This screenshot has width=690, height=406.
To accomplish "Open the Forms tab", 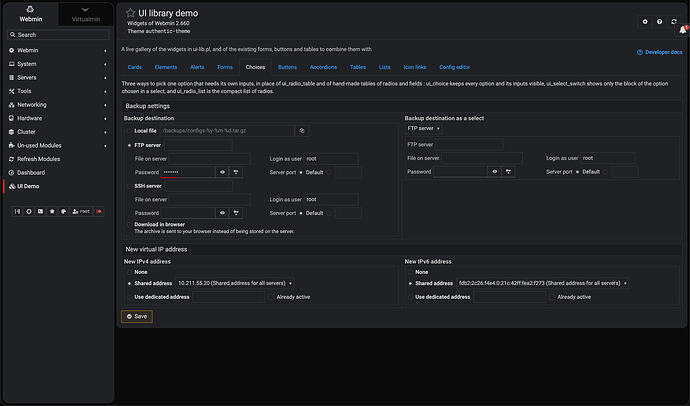I will 225,67.
